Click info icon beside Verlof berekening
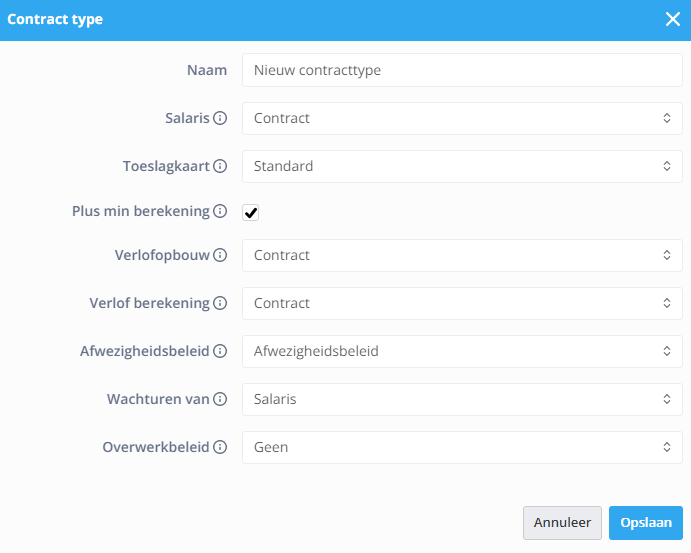Image resolution: width=691 pixels, height=553 pixels. (220, 303)
